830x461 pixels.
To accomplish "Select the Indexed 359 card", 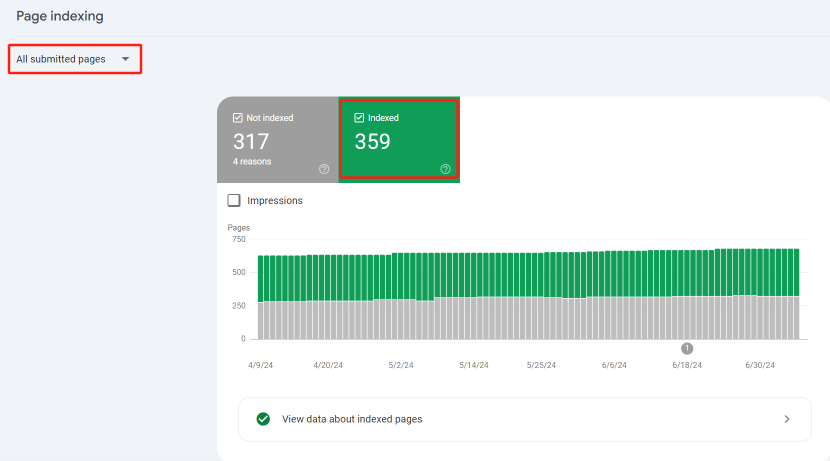I will click(x=399, y=140).
